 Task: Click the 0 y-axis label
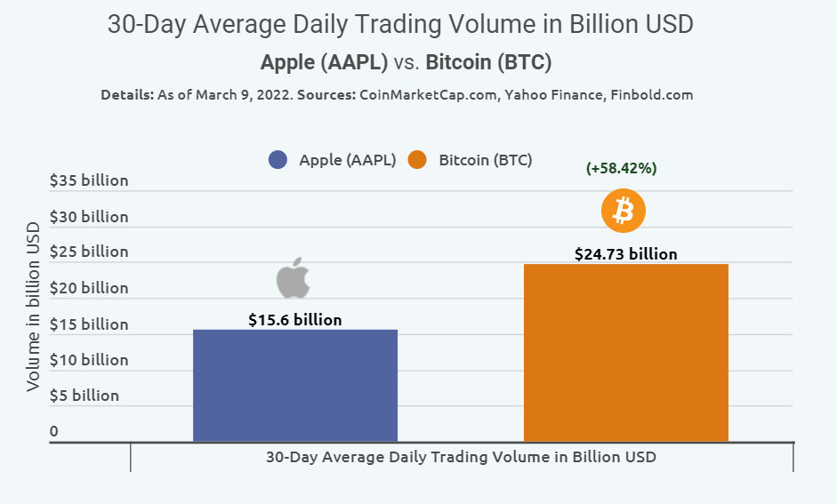(54, 432)
